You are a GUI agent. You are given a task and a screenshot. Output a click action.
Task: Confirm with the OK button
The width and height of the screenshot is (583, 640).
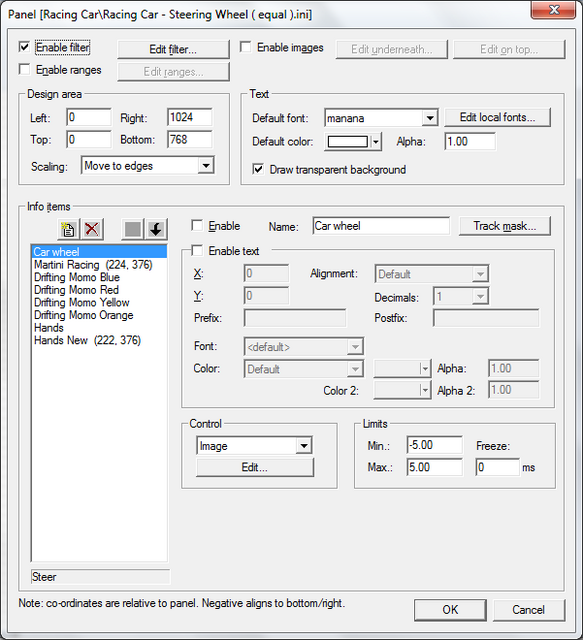450,610
